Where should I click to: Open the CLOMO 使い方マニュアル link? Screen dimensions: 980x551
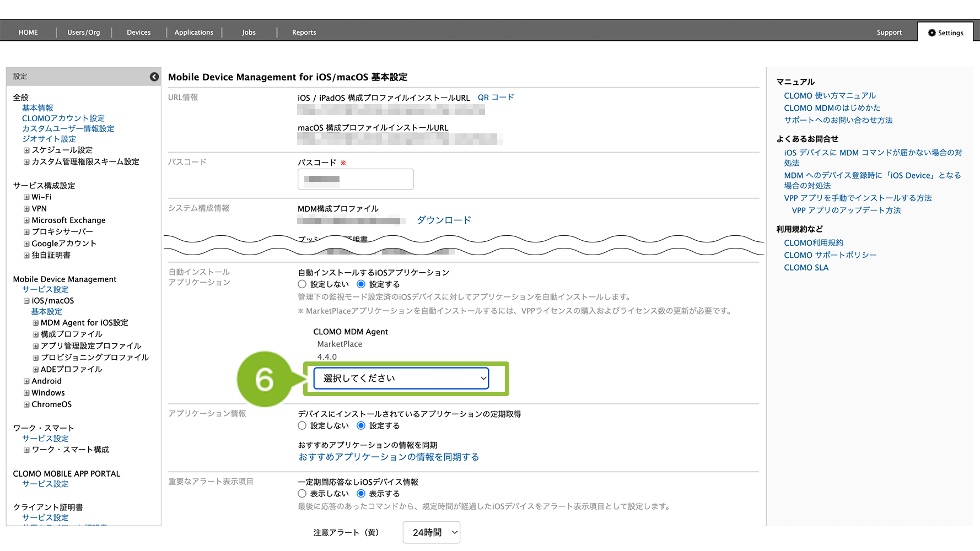tap(830, 96)
